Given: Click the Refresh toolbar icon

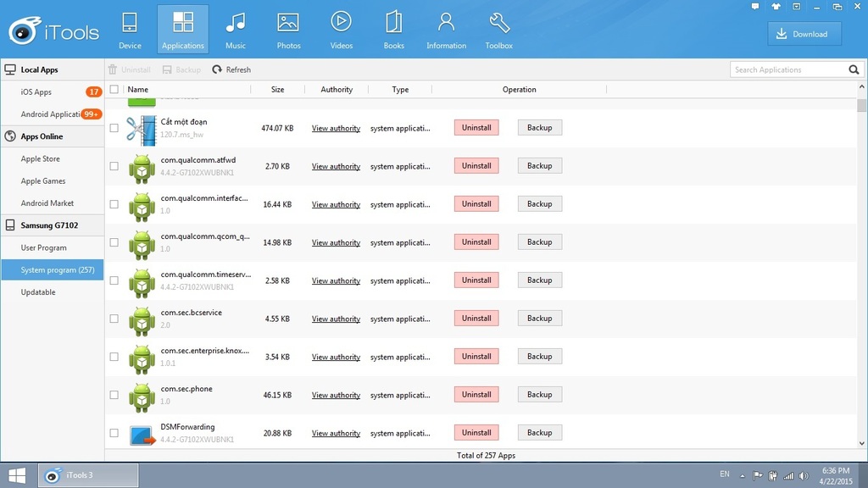Looking at the screenshot, I should (217, 69).
